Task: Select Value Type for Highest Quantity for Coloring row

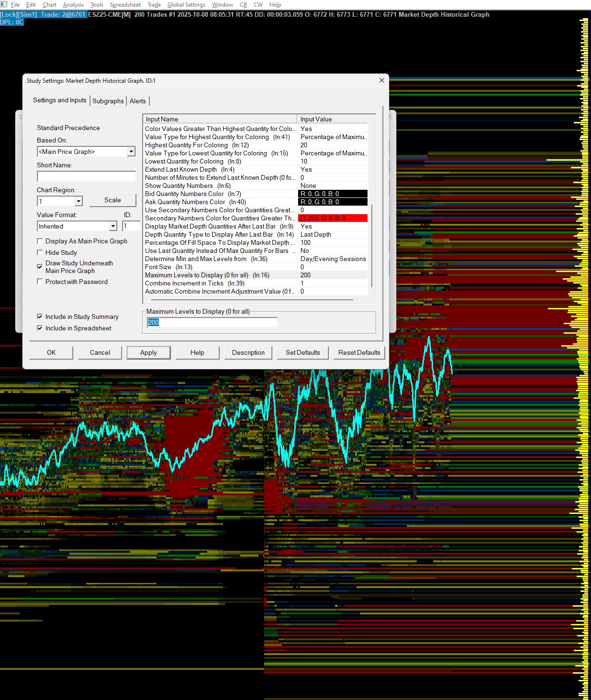Action: coord(256,137)
